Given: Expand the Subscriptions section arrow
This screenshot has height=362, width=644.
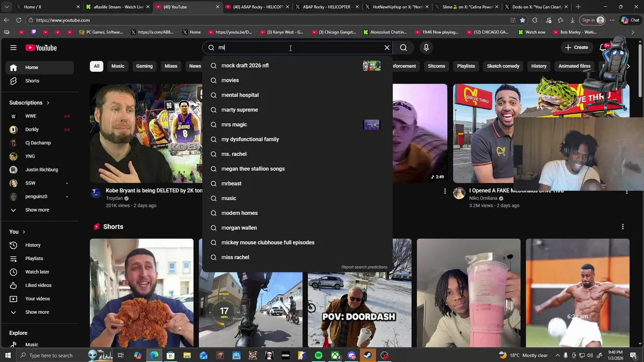Looking at the screenshot, I should click(48, 103).
